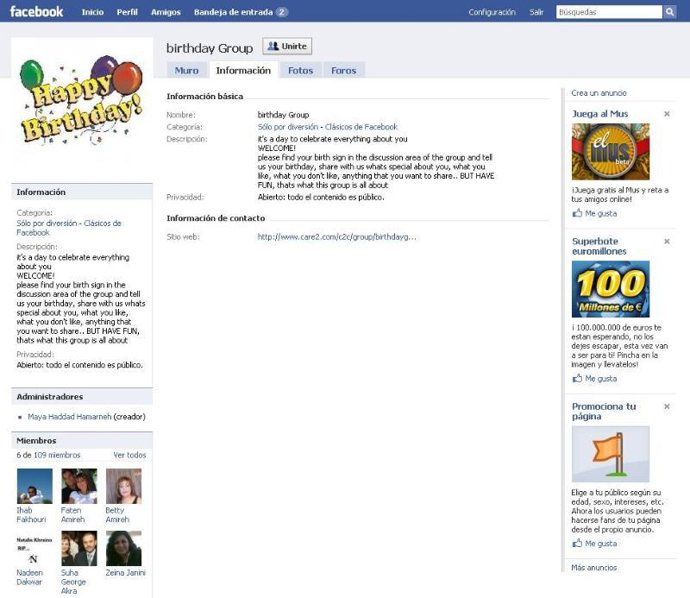
Task: Click the Facebook logo
Action: pos(36,11)
